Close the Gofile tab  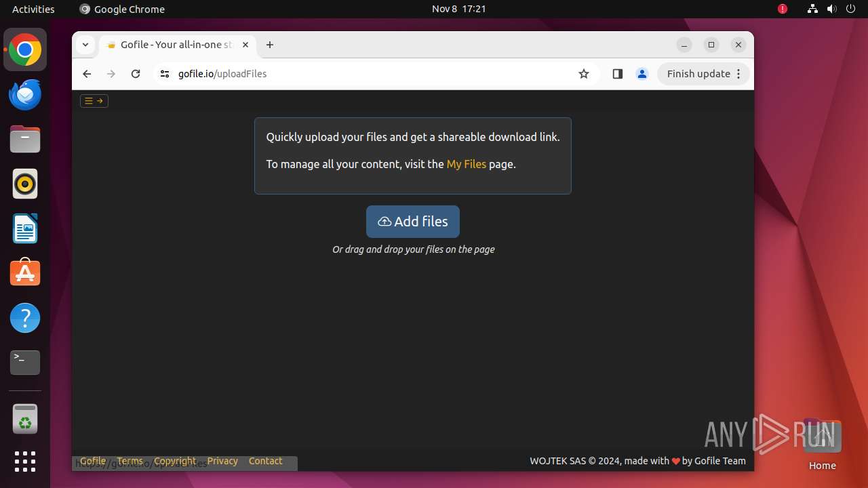(245, 45)
